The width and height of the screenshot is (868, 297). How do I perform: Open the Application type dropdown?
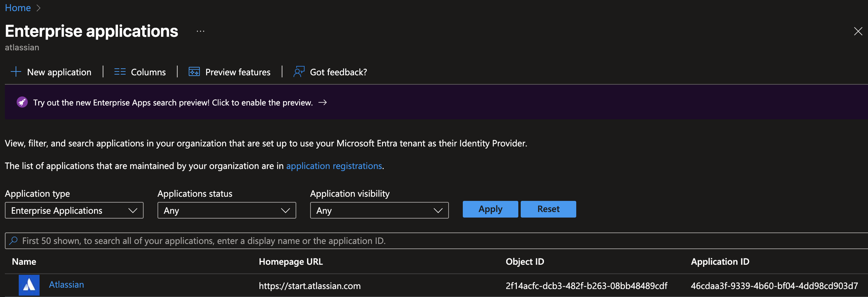coord(74,211)
